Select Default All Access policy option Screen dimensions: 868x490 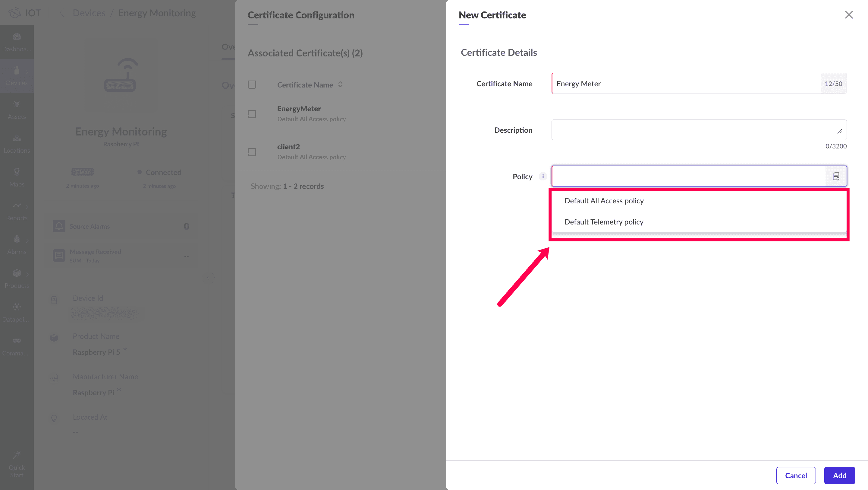(604, 201)
